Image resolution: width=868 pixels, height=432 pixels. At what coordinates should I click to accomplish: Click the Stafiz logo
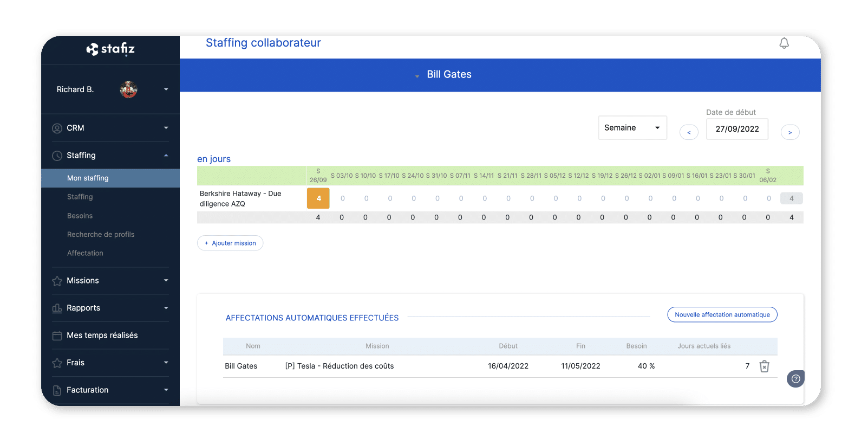click(x=110, y=49)
